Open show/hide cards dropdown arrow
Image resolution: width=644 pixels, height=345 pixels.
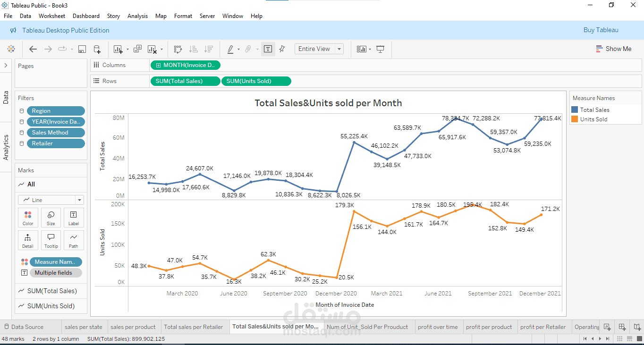[x=370, y=50]
